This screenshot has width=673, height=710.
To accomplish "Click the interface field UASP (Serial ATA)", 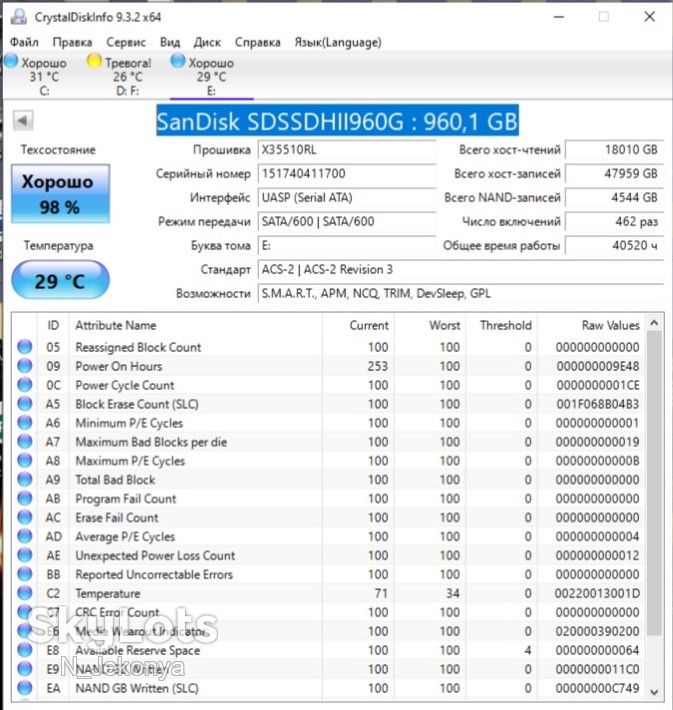I will (x=347, y=197).
